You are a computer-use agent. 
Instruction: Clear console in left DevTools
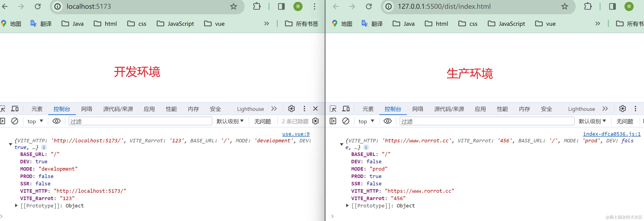[x=15, y=121]
